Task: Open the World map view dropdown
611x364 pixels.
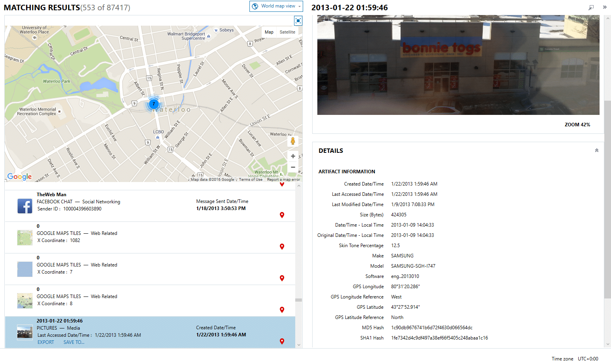Action: pyautogui.click(x=276, y=6)
